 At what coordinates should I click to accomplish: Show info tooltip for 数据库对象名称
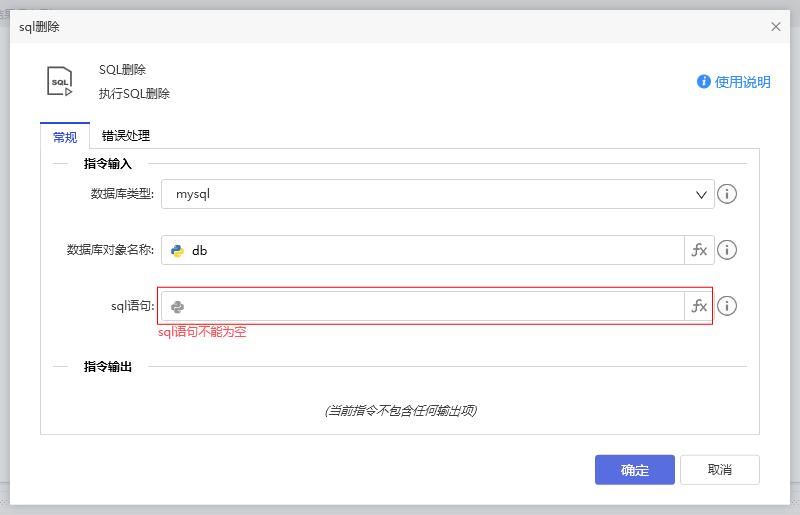728,251
